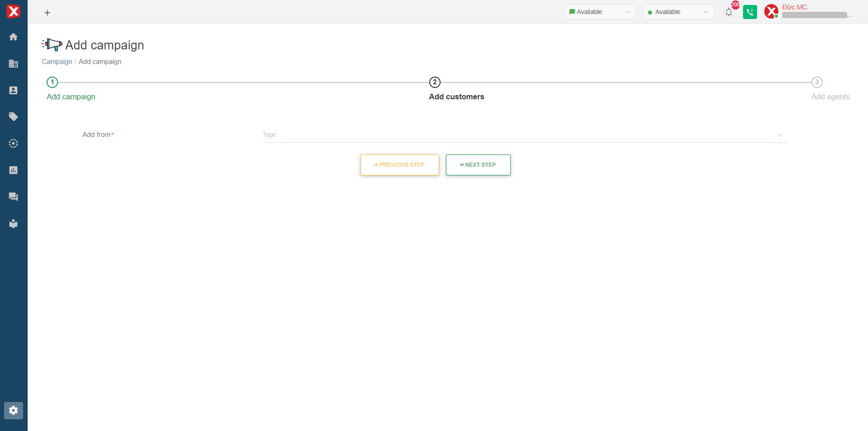Open the notifications bell
Viewport: 868px width, 431px height.
pos(729,12)
